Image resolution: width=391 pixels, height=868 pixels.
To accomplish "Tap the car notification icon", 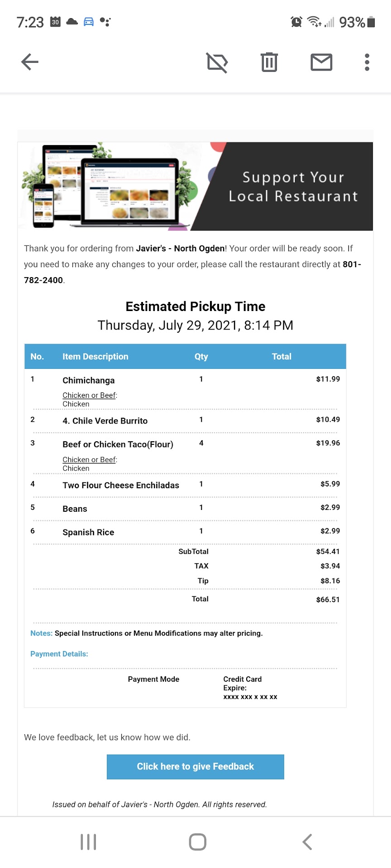I will click(x=89, y=22).
